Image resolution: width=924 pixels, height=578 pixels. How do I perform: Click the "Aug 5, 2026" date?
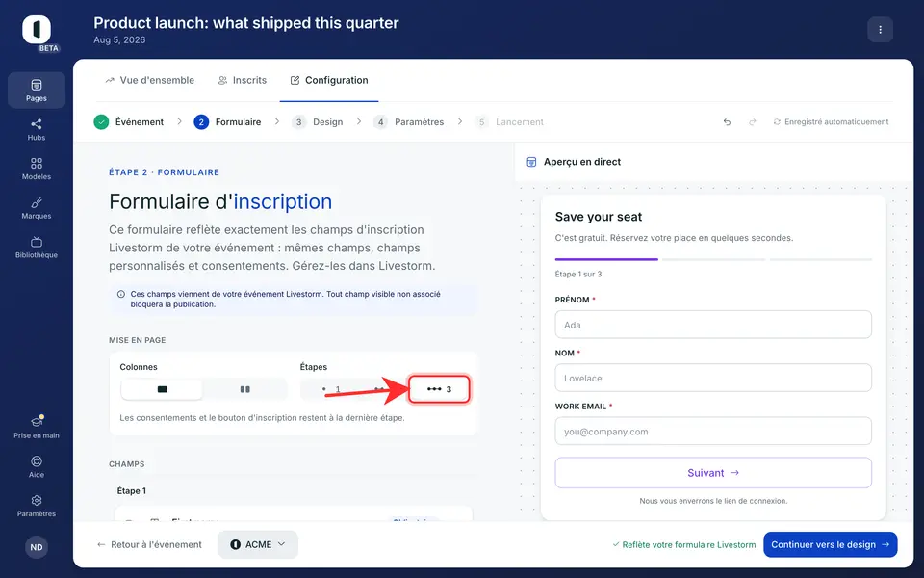click(119, 40)
